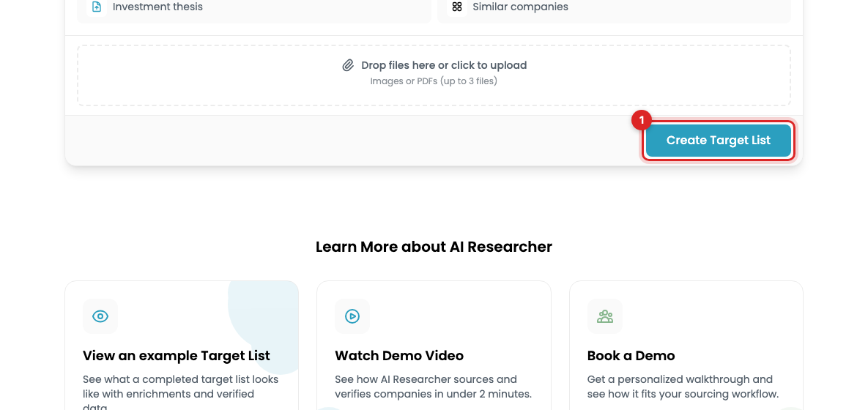
Task: Click the play icon on Watch Demo Video card
Action: point(352,316)
